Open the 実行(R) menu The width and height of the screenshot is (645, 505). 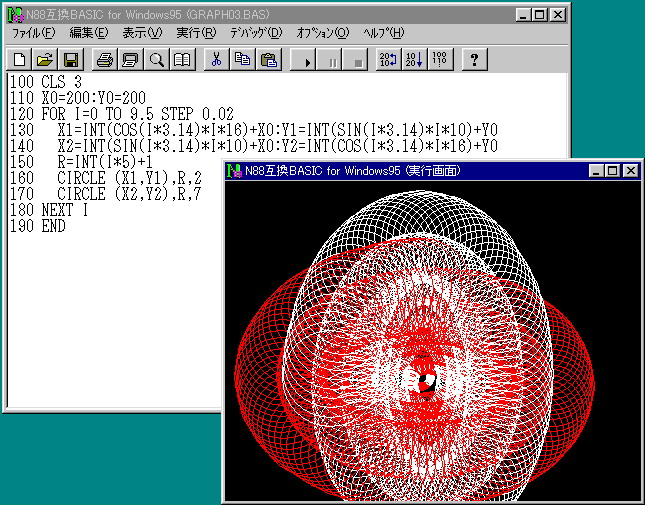click(196, 33)
